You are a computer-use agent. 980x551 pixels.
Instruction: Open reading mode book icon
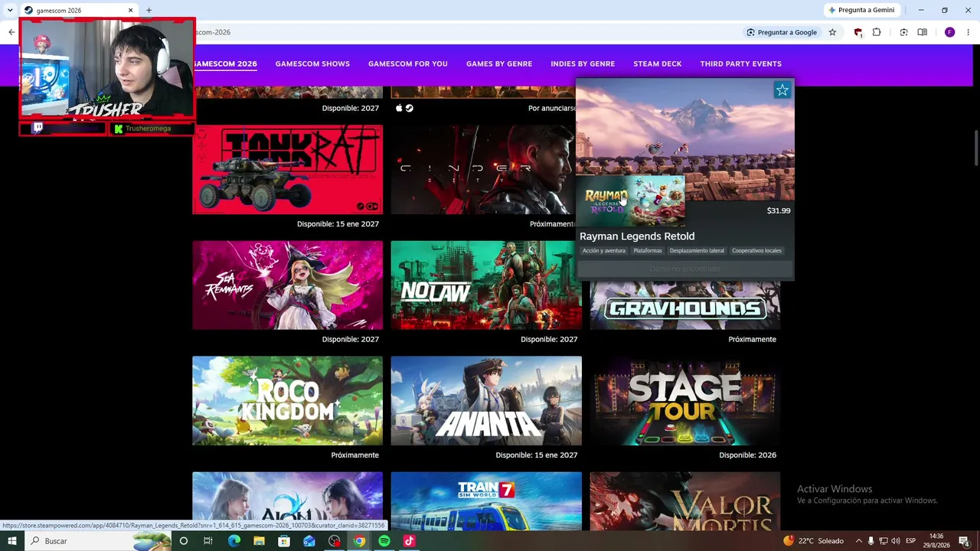pyautogui.click(x=923, y=32)
